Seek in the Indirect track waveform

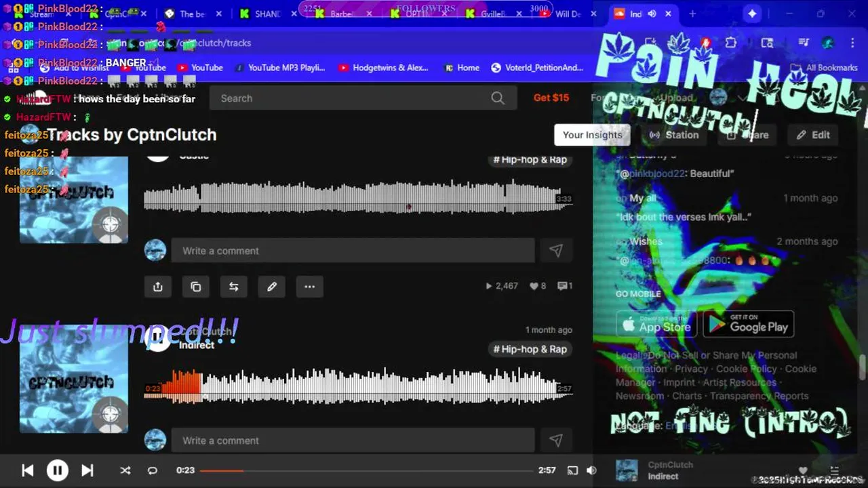coord(357,387)
